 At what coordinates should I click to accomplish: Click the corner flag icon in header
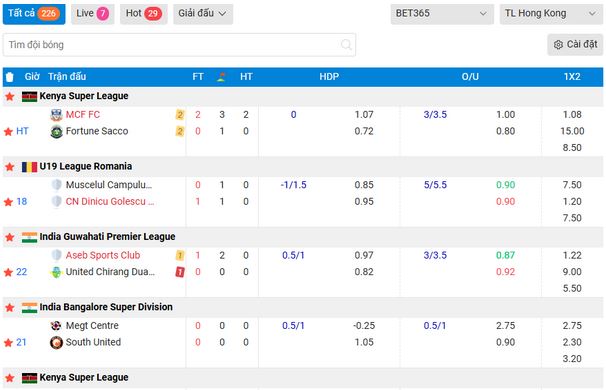[x=221, y=77]
